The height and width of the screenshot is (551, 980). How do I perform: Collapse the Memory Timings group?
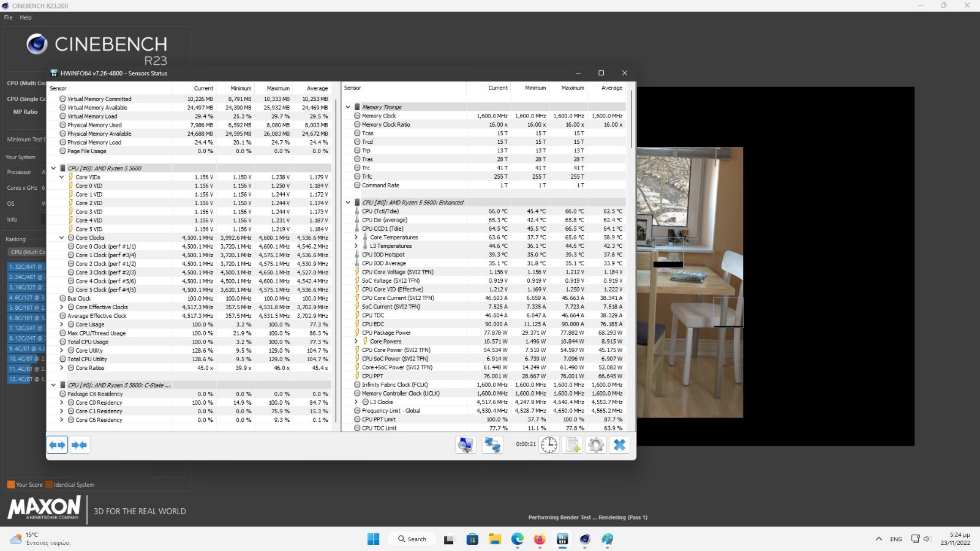pos(348,107)
